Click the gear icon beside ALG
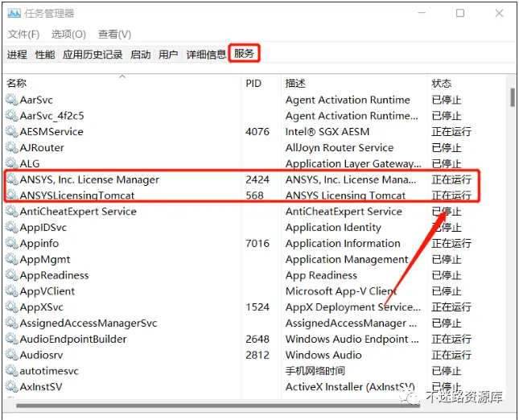Screen dimensions: 519x420 (x=11, y=163)
